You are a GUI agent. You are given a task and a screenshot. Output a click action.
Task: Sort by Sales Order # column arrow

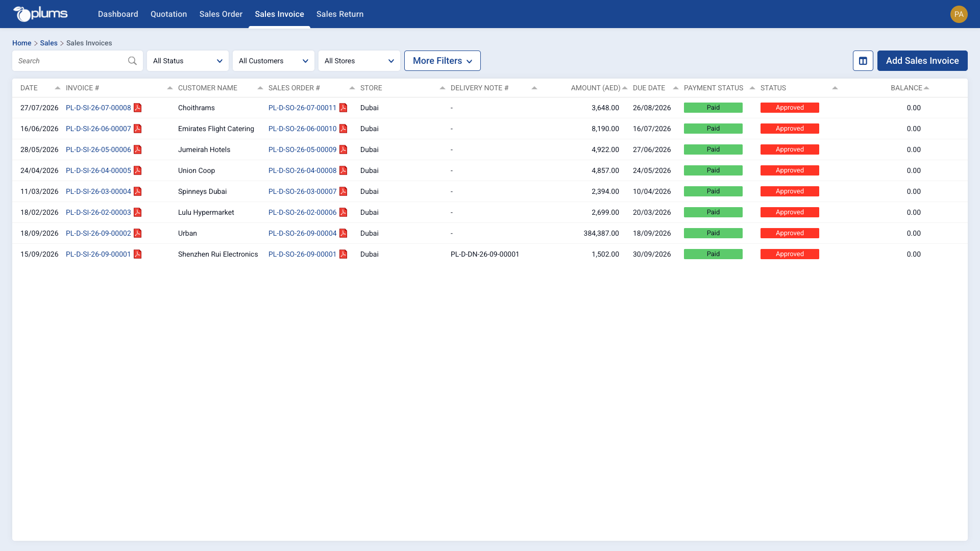point(352,88)
